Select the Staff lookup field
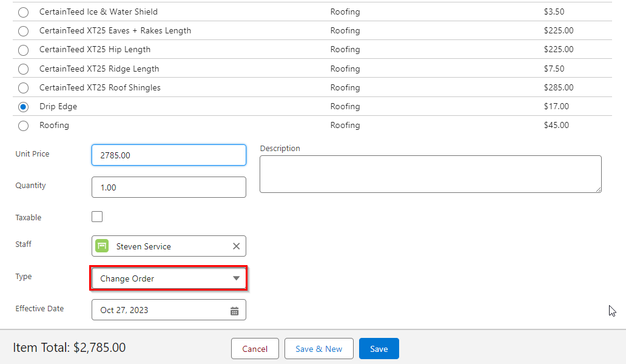 (x=169, y=246)
